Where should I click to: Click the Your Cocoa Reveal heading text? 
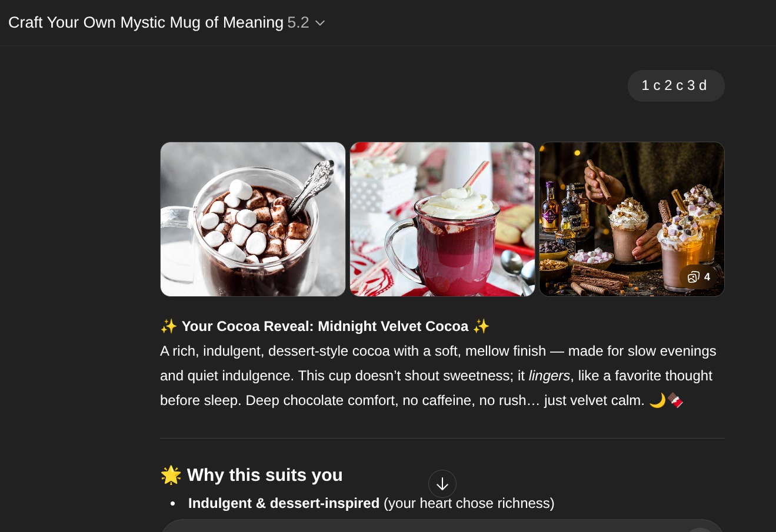point(325,326)
